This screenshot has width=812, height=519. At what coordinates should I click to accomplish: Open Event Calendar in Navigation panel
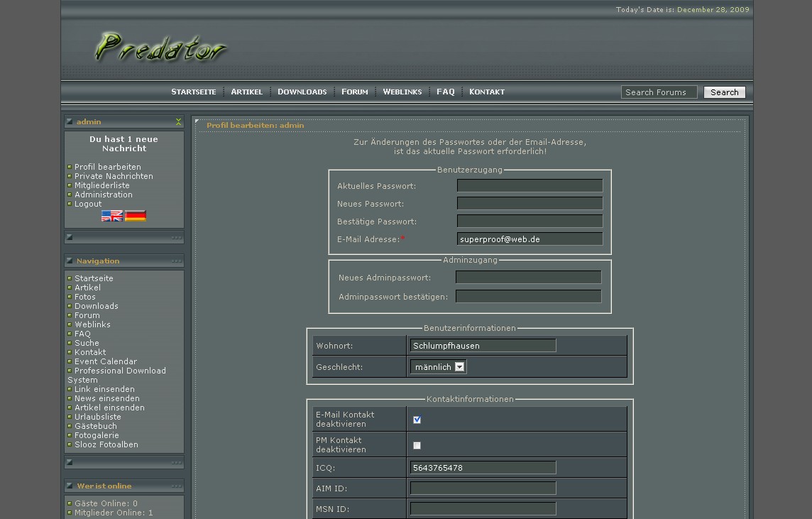click(106, 361)
